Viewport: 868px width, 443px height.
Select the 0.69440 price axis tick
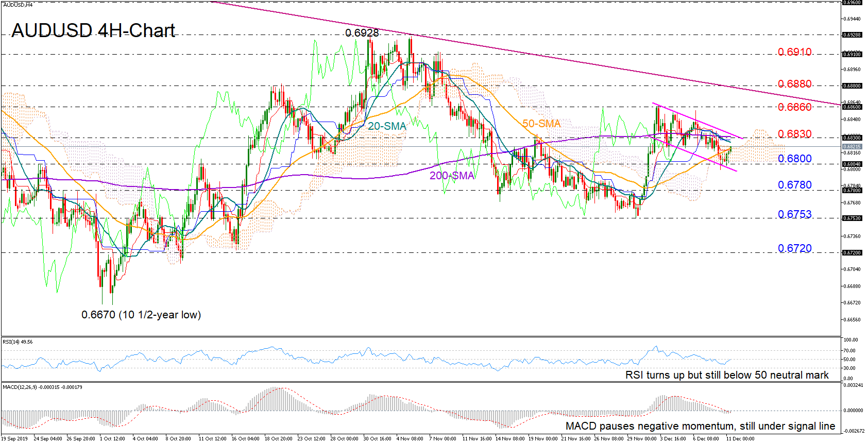click(852, 19)
